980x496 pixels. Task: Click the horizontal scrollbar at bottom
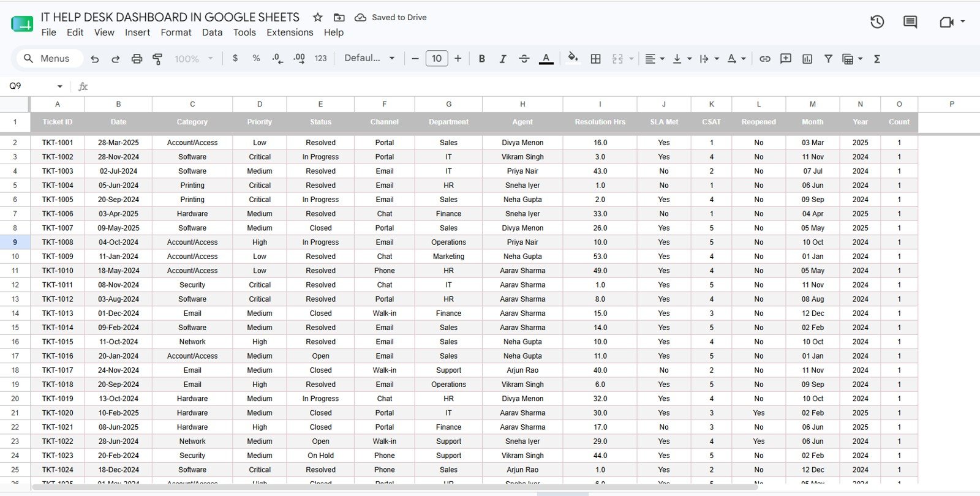click(x=395, y=487)
